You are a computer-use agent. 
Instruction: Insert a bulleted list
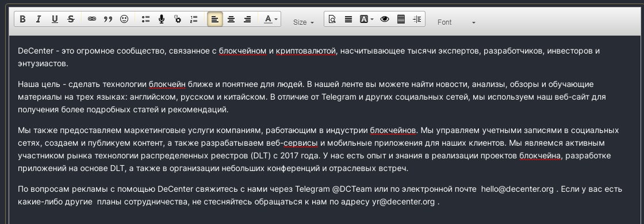[x=146, y=20]
